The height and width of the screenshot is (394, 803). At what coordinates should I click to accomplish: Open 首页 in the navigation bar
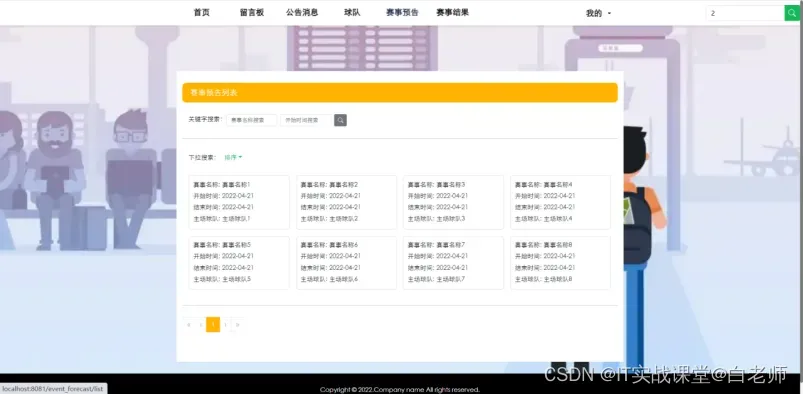(201, 13)
